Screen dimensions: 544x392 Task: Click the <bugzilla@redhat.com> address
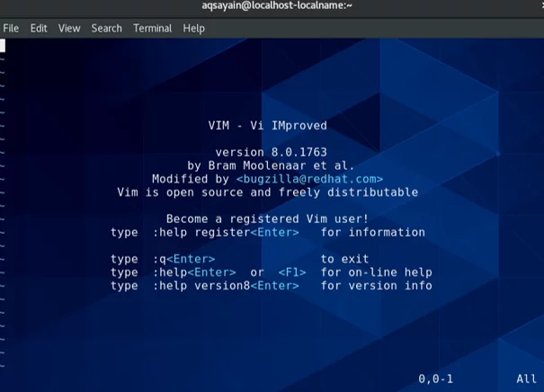pyautogui.click(x=309, y=179)
